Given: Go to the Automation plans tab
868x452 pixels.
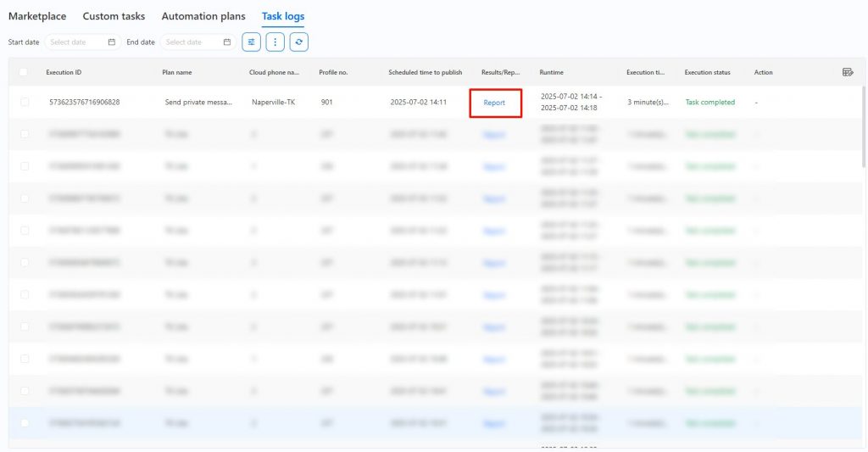Looking at the screenshot, I should pyautogui.click(x=203, y=16).
